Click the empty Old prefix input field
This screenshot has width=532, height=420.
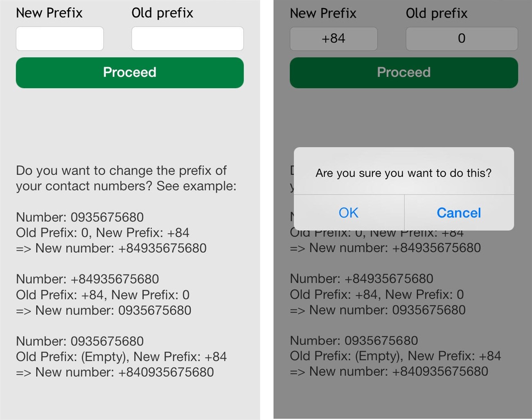click(187, 39)
